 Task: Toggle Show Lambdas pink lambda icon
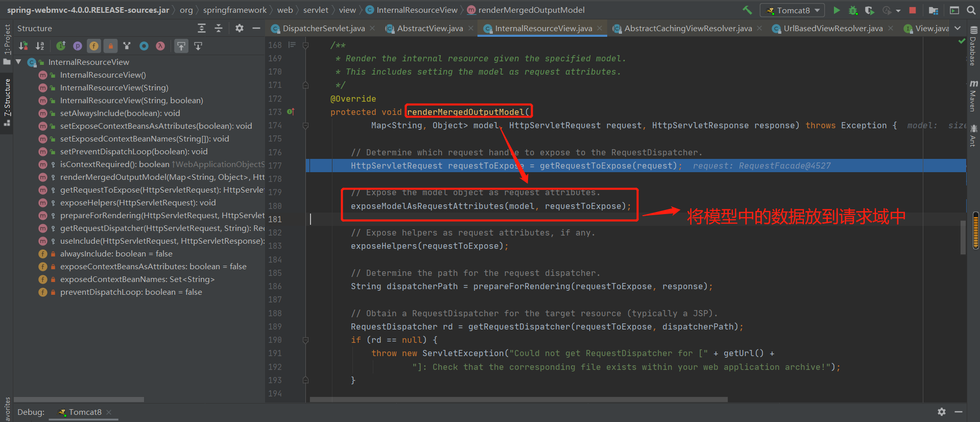coord(160,46)
